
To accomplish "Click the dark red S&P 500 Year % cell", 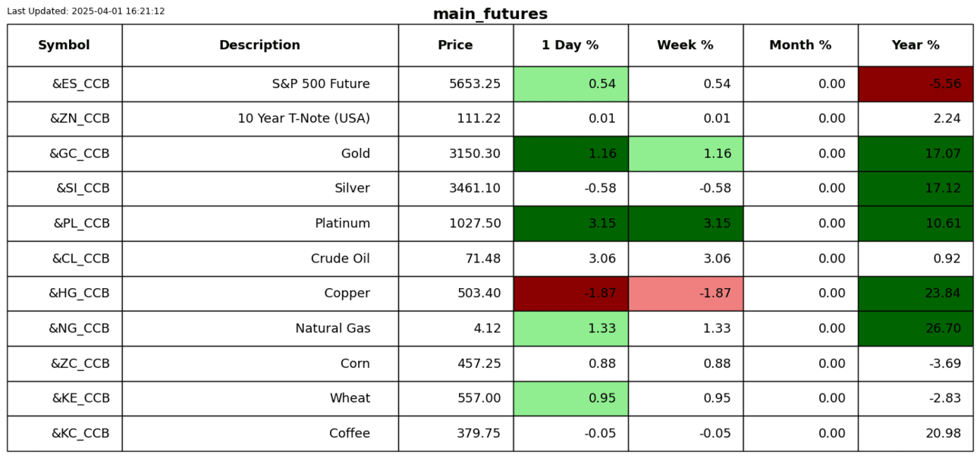I will 916,84.
